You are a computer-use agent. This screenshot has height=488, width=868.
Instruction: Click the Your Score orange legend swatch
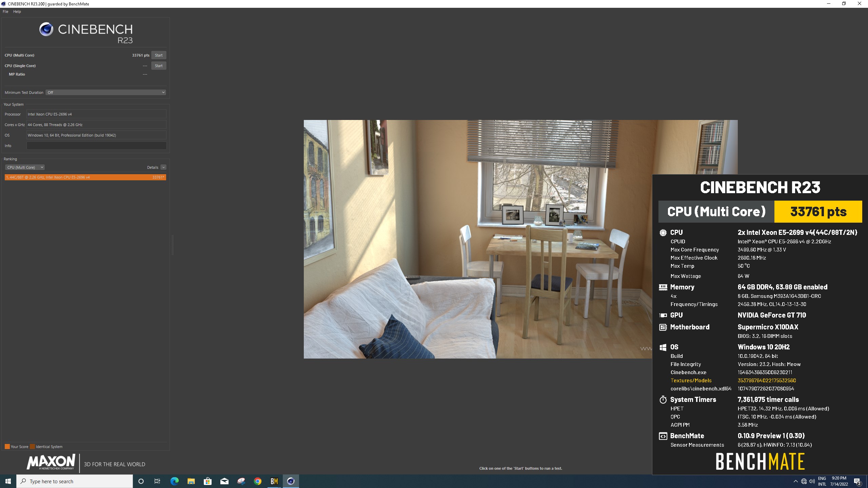(x=7, y=447)
